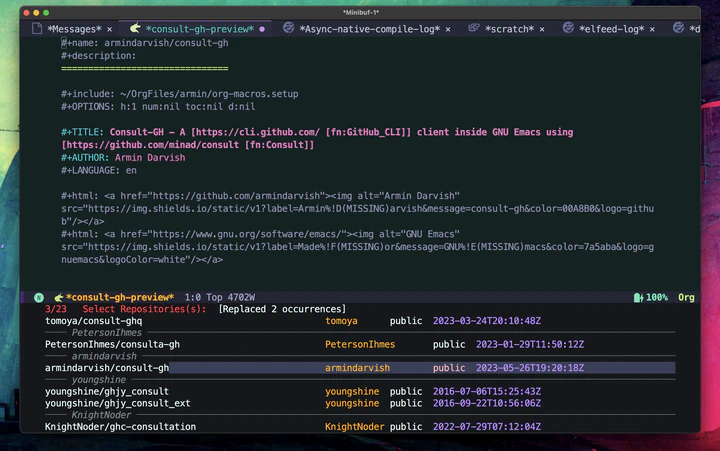Select the youngshine/ghjy_consult_ext candidate
The height and width of the screenshot is (451, 720).
tap(360, 403)
